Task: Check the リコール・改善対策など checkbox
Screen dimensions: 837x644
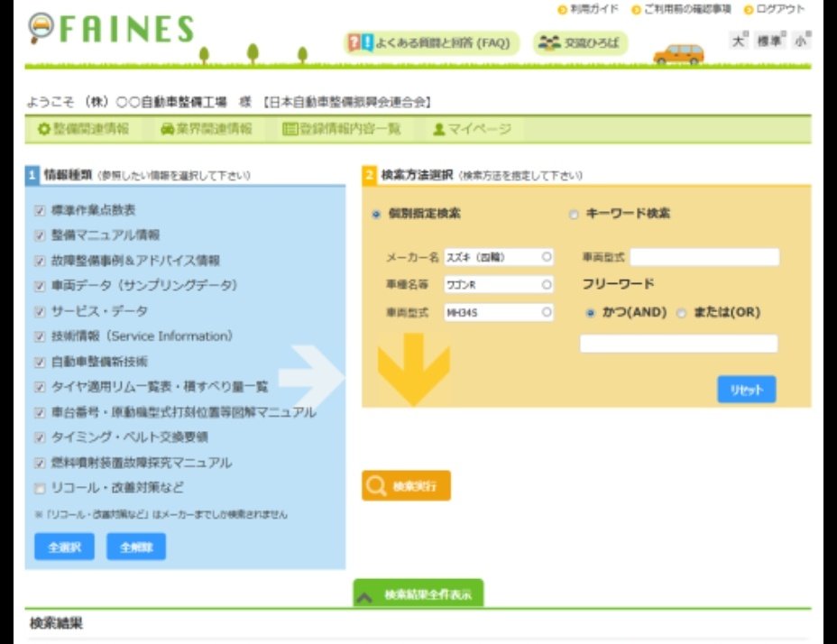Action: coord(40,488)
